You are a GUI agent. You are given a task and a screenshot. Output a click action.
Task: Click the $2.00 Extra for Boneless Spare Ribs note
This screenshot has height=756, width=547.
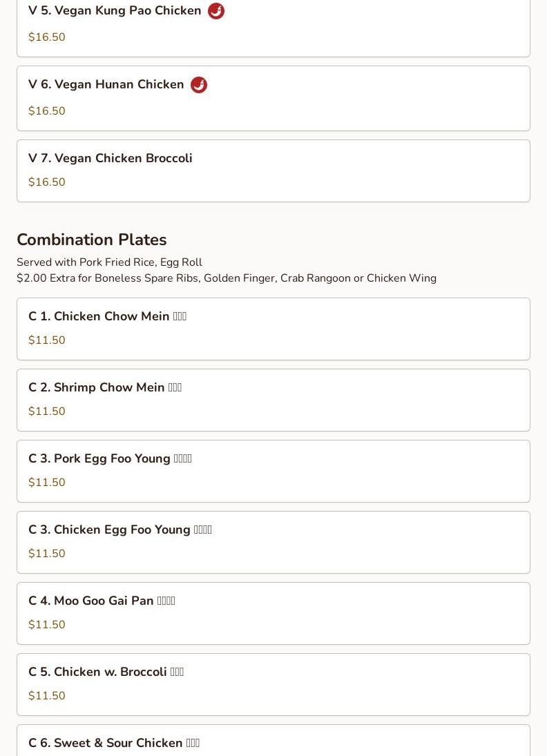227,278
